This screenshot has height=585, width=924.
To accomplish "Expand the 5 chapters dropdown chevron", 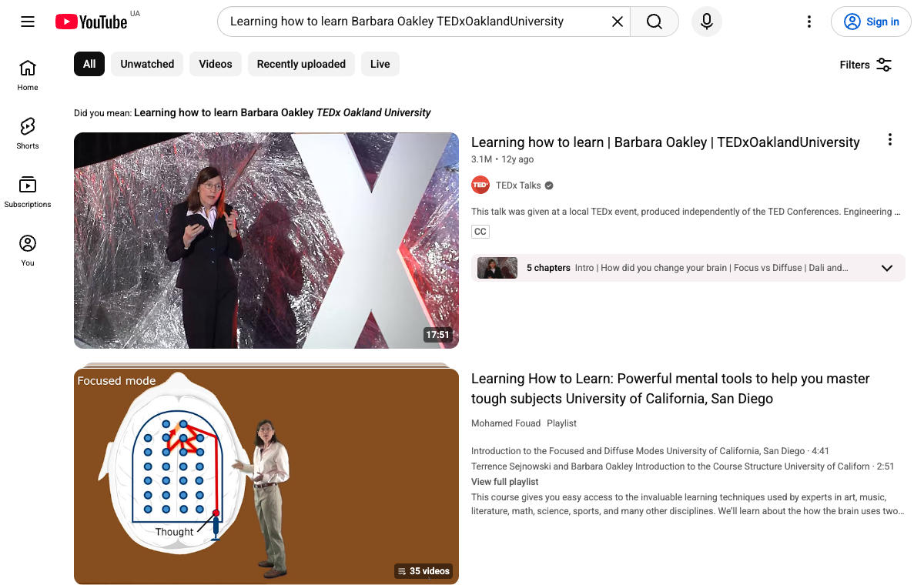I will [x=887, y=268].
